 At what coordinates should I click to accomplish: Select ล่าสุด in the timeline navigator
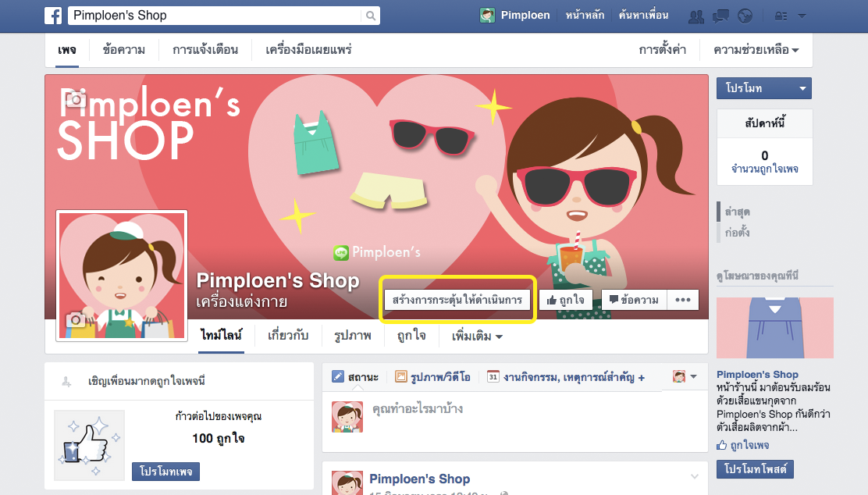coord(738,212)
